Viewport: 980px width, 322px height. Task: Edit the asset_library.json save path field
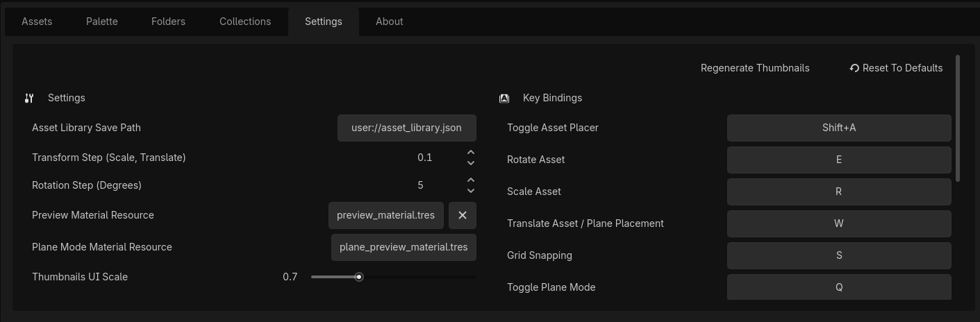[407, 128]
